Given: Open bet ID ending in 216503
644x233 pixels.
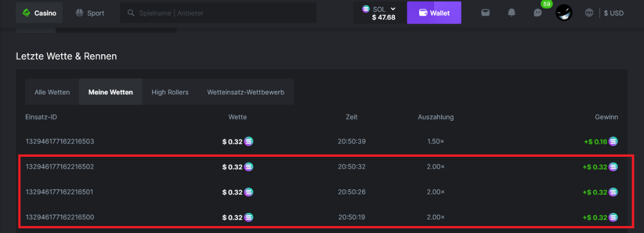Looking at the screenshot, I should coord(60,142).
